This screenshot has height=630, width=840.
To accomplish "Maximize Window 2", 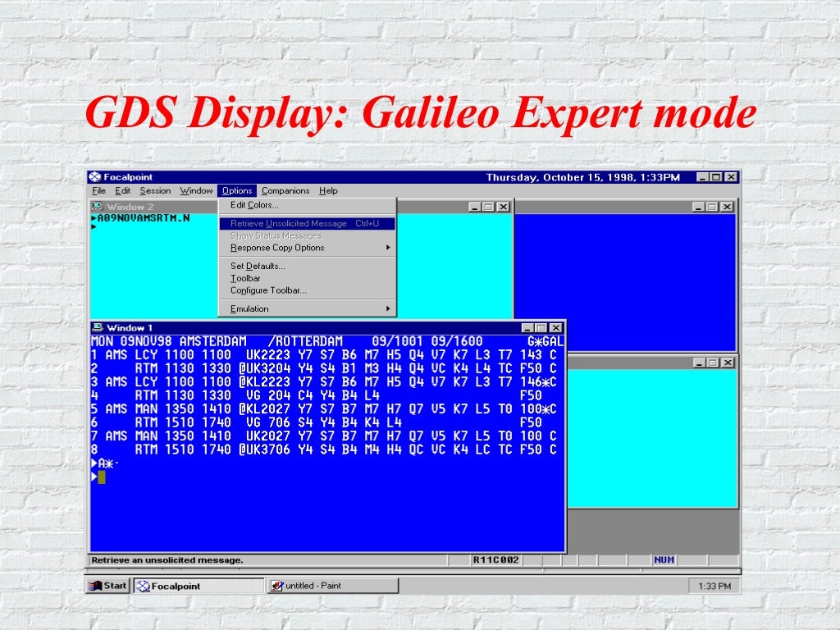I will click(x=489, y=207).
